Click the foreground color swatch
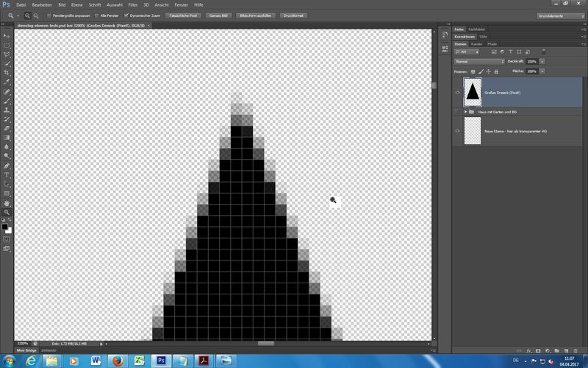Screen dimensions: 588x368 tap(5, 227)
